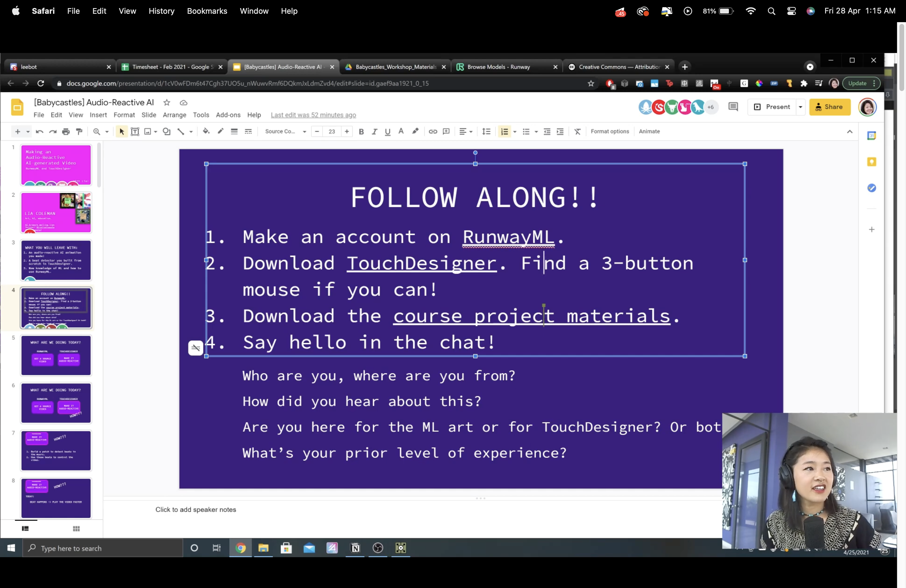Open the Align text dropdown
906x588 pixels.
click(466, 132)
